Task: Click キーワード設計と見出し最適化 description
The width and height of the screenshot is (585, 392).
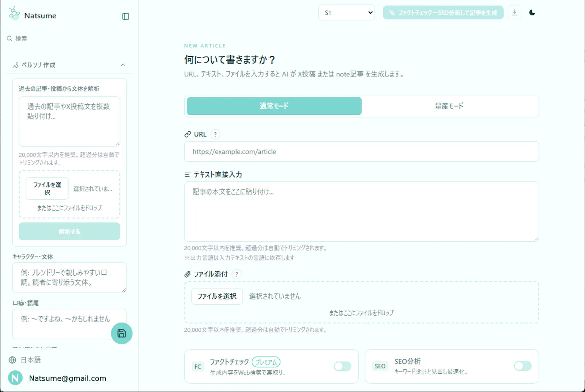Action: (x=431, y=372)
